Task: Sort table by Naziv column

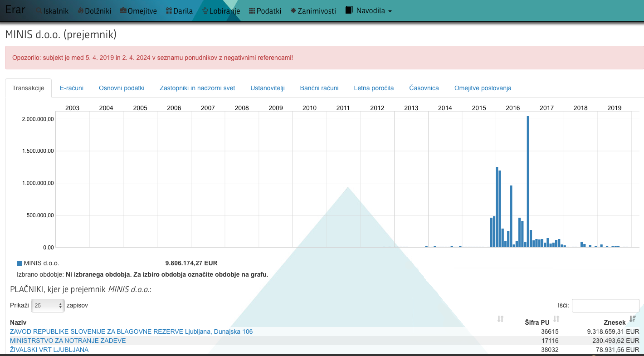Action: (18, 322)
